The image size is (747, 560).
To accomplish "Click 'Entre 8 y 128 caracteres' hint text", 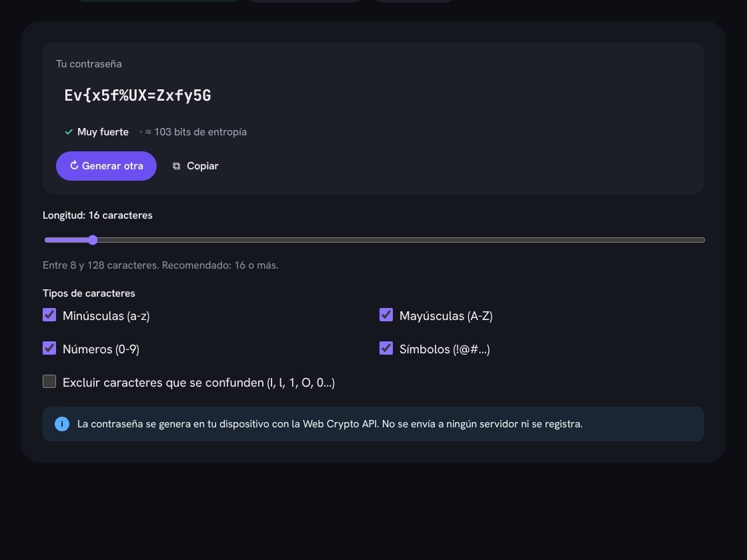I will click(x=161, y=265).
